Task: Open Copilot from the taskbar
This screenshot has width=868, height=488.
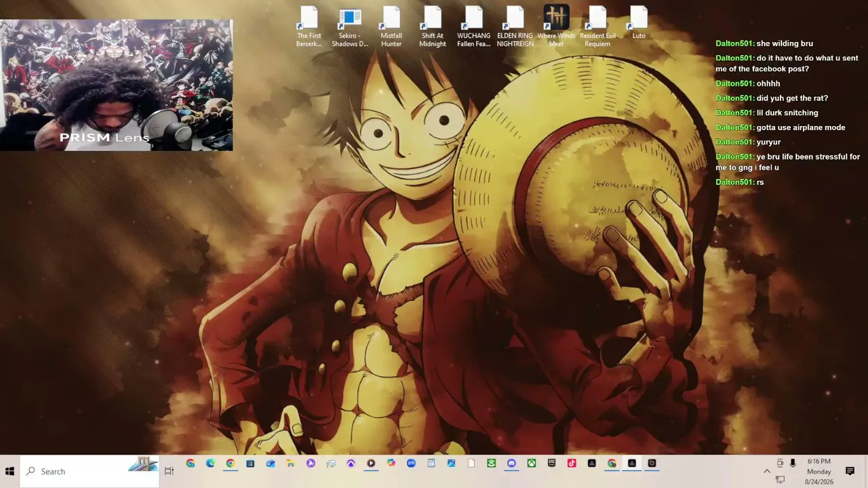Action: point(391,464)
